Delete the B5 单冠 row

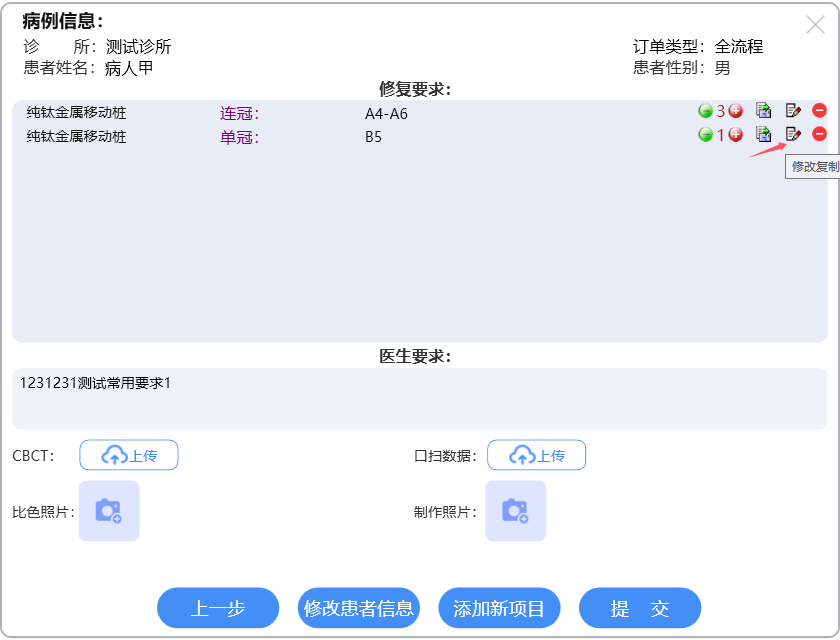820,134
